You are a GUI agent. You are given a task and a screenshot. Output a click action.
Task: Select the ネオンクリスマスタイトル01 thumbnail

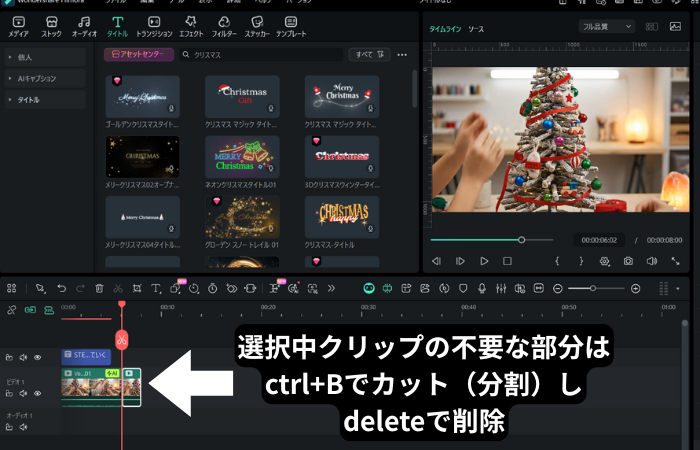point(242,157)
